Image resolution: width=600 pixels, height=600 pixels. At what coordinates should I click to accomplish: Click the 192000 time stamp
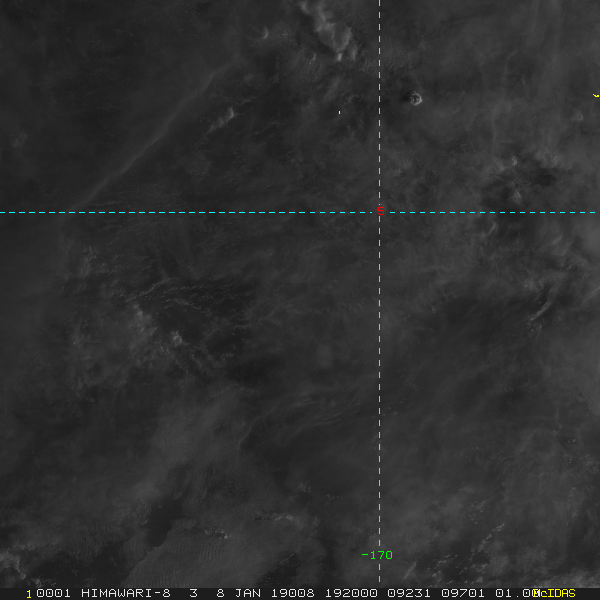[351, 593]
